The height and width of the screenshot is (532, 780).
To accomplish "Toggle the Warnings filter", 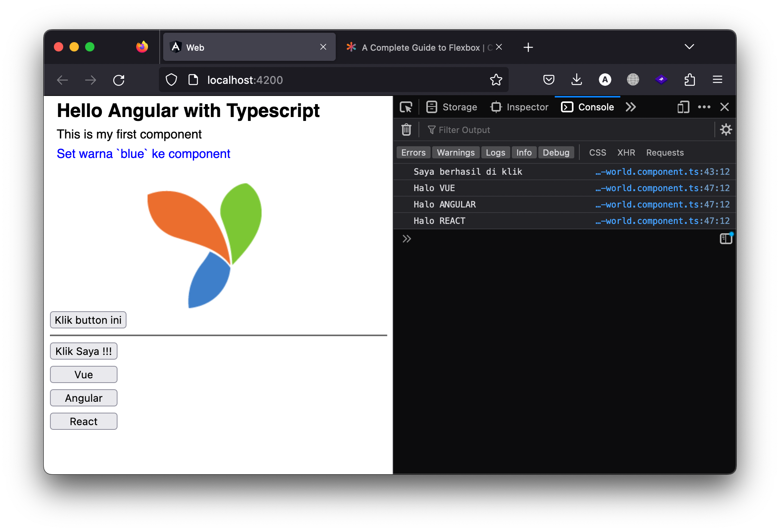I will click(x=456, y=153).
